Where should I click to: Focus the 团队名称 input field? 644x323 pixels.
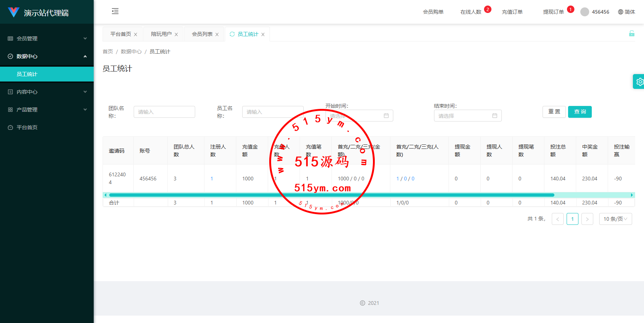[164, 112]
